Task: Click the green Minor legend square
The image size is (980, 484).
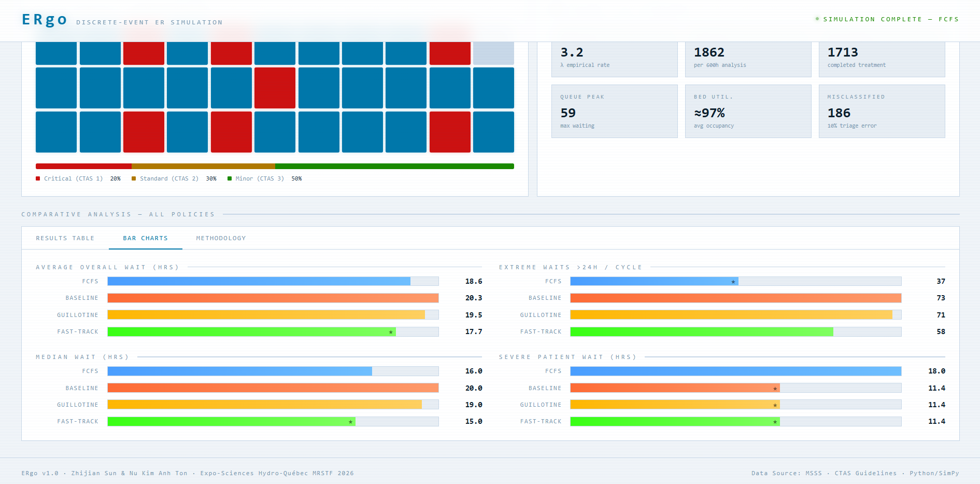Action: pyautogui.click(x=230, y=178)
